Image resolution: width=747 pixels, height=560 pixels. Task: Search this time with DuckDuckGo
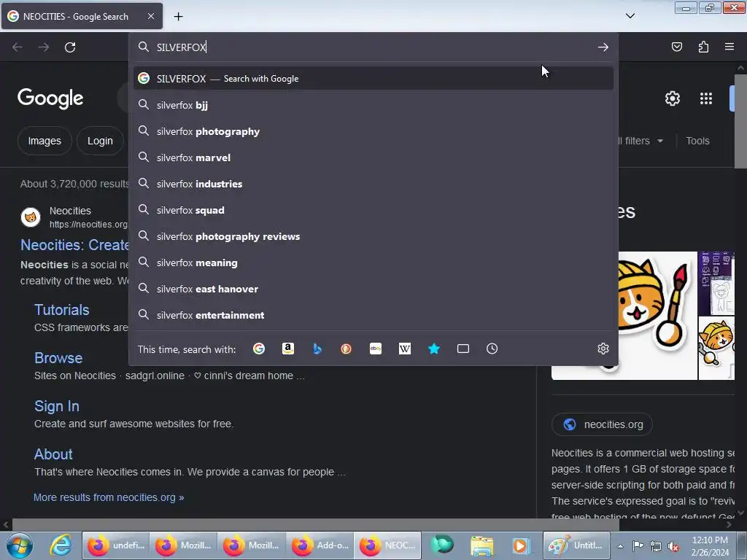[347, 349]
